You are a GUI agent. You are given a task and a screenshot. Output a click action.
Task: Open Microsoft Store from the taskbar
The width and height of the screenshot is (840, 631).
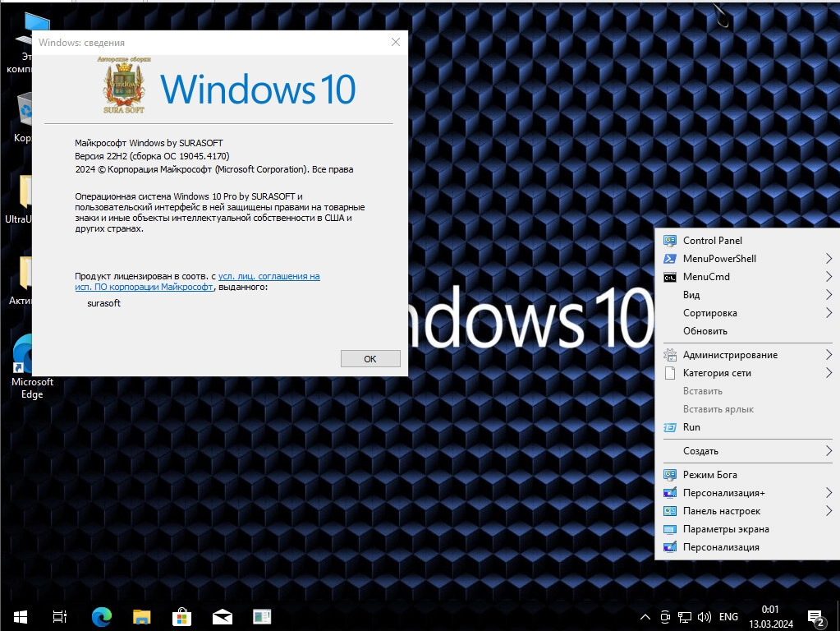tap(181, 616)
